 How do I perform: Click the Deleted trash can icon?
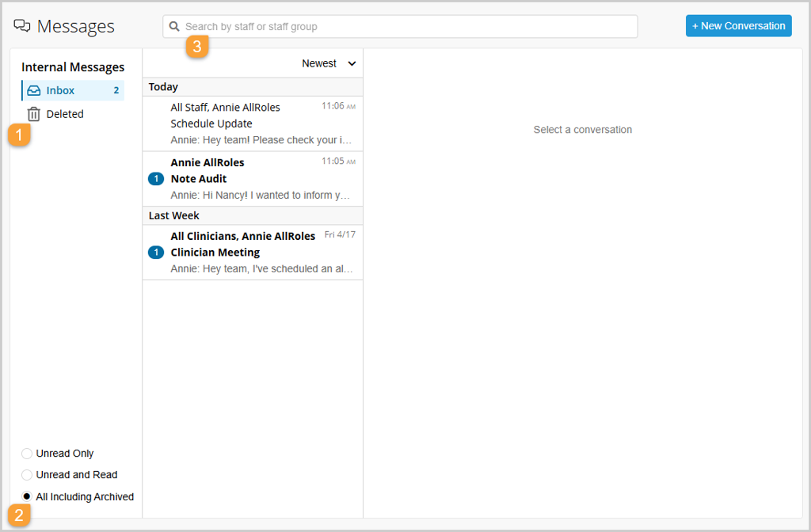(x=33, y=114)
